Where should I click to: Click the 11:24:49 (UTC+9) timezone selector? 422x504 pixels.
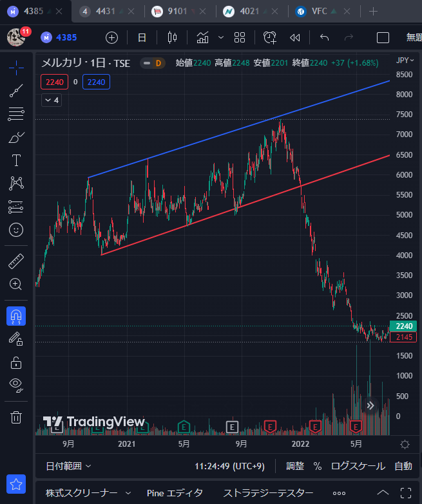pos(229,466)
